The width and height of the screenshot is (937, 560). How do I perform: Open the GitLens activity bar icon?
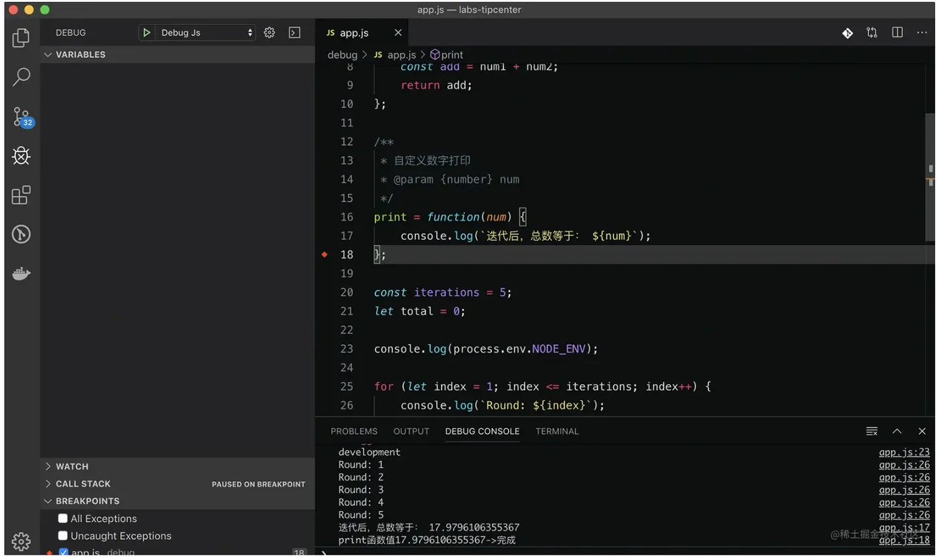coord(21,235)
